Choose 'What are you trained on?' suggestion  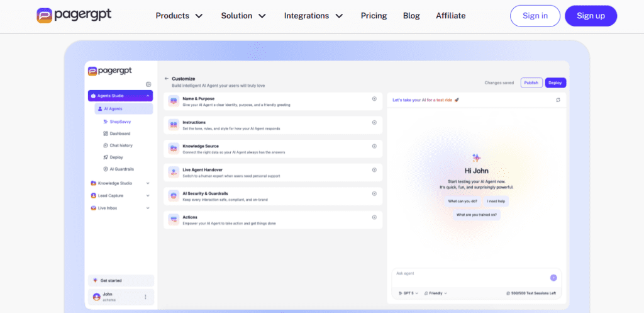click(x=477, y=215)
